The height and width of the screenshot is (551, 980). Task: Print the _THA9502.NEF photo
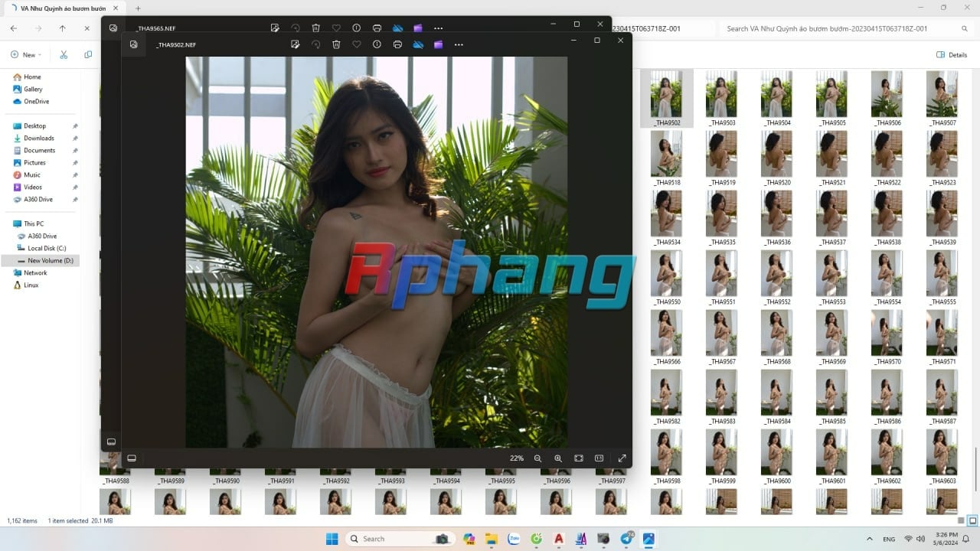[397, 44]
